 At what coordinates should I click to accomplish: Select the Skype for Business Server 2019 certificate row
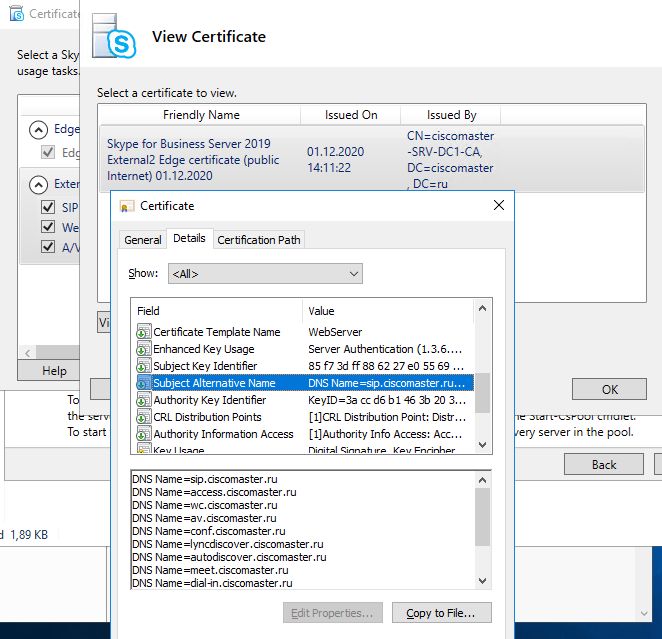tap(372, 159)
